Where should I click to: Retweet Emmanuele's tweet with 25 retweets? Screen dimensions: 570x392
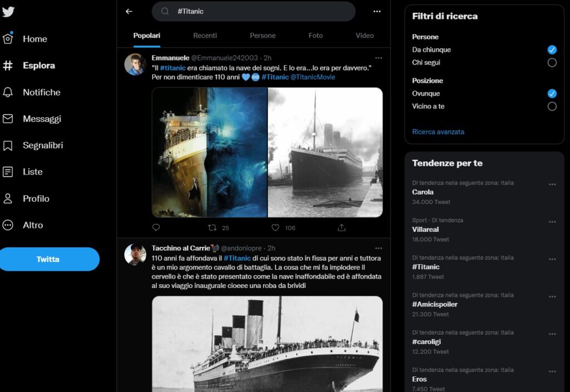[x=218, y=227]
